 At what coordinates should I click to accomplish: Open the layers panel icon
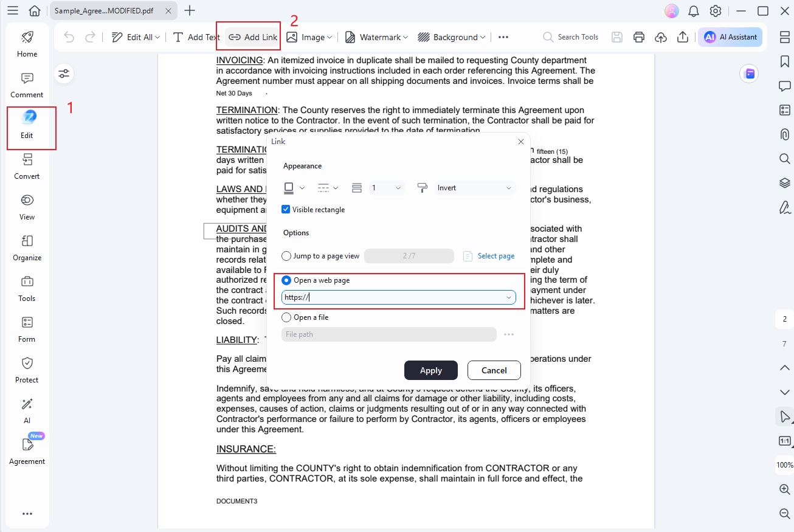[x=785, y=183]
